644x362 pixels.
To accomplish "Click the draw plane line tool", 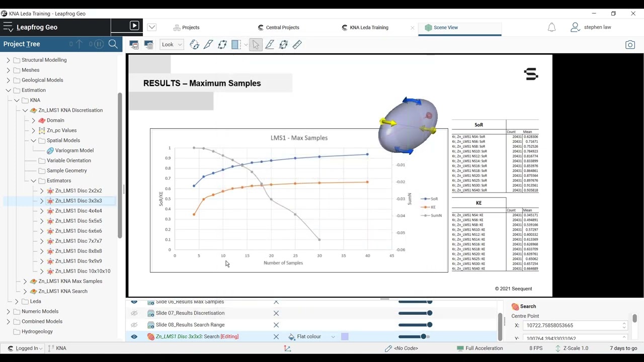I will click(270, 45).
